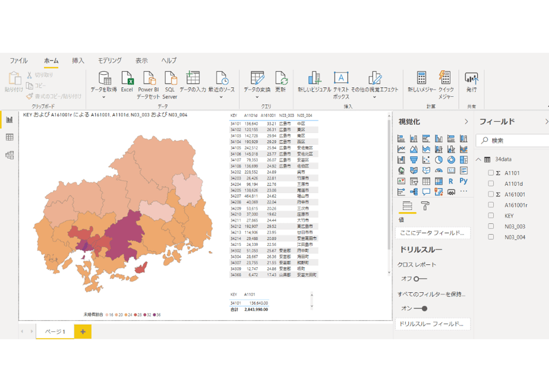Screen dimensions: 549x392
Task: Collapse the 34data table tree
Action: click(x=478, y=159)
